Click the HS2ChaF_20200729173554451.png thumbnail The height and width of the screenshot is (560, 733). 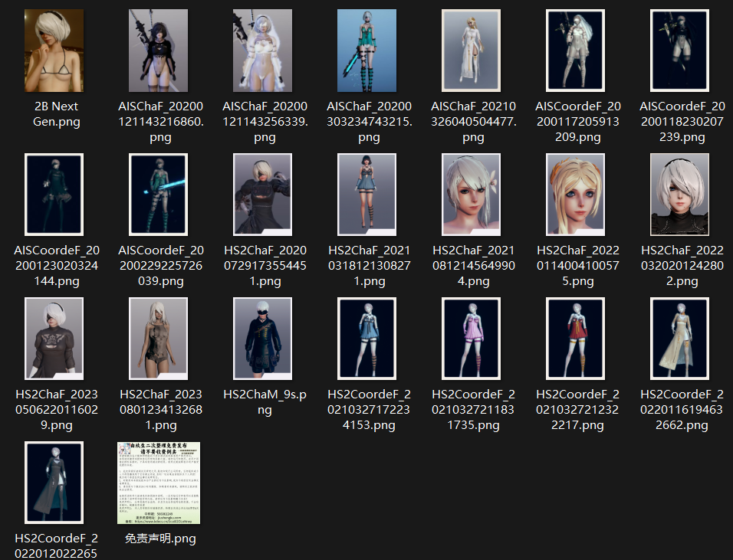(x=263, y=195)
